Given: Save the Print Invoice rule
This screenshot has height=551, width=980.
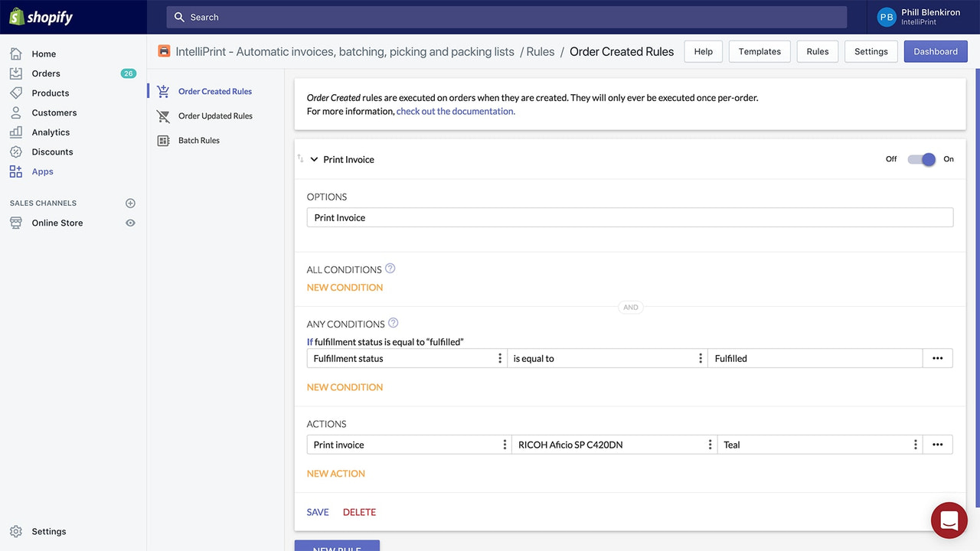Looking at the screenshot, I should click(x=317, y=511).
